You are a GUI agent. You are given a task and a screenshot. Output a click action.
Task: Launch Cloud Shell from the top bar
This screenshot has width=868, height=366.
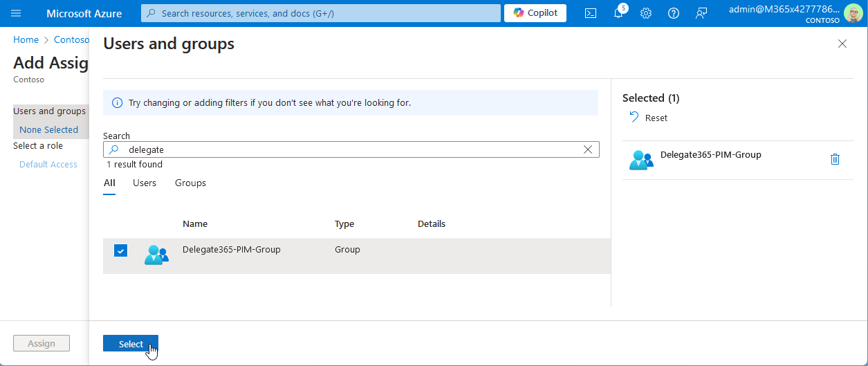(590, 13)
